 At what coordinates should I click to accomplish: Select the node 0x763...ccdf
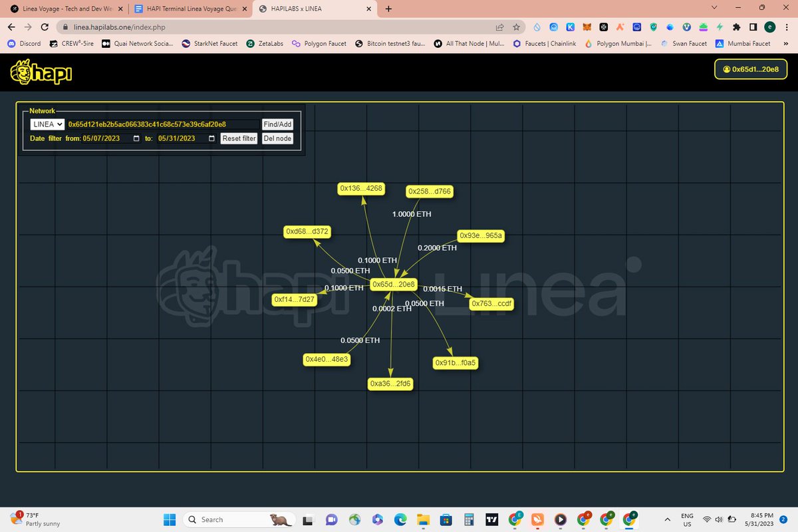pyautogui.click(x=491, y=304)
